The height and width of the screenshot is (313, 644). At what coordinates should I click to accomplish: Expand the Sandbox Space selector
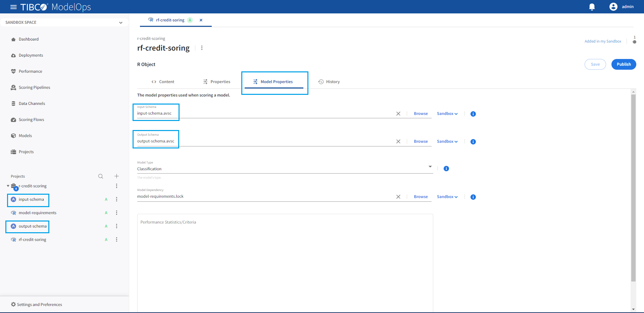[x=121, y=23]
